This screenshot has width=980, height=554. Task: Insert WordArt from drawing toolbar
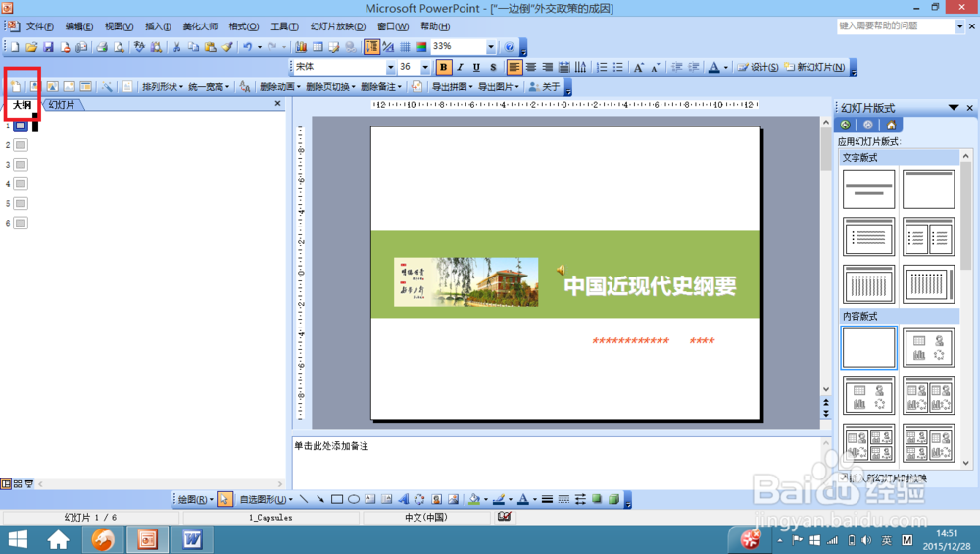(403, 499)
